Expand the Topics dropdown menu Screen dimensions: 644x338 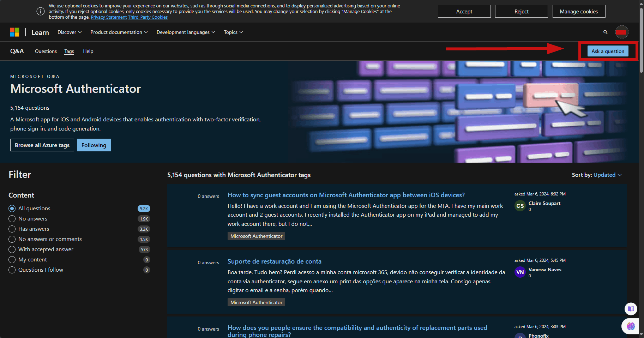point(233,32)
